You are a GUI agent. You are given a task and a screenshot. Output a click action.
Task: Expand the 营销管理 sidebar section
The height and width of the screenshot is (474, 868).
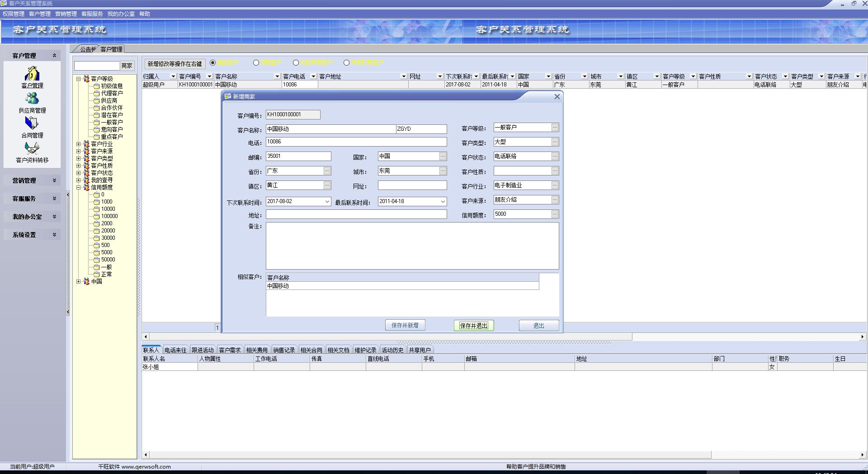[x=33, y=180]
